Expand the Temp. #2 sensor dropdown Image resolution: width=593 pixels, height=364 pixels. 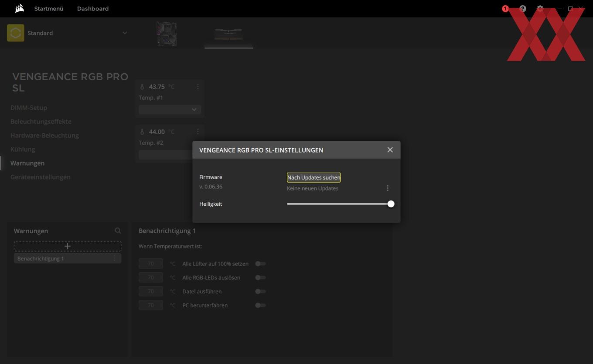[166, 155]
